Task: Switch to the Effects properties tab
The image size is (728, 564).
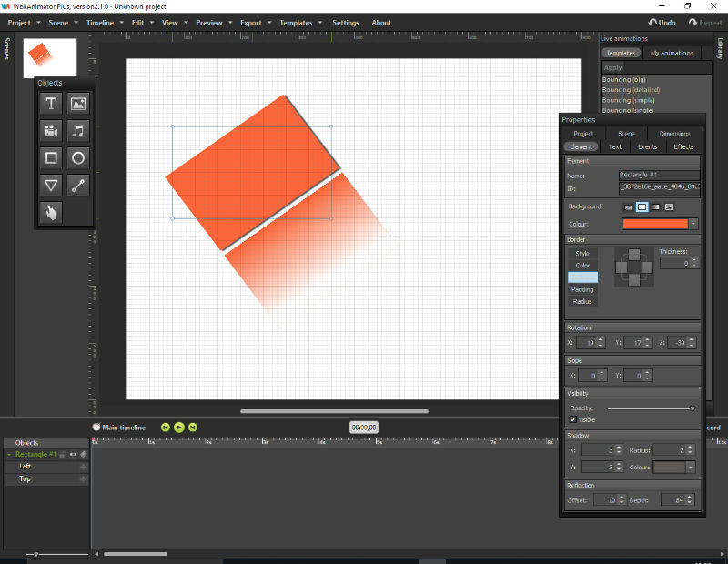Action: point(683,146)
